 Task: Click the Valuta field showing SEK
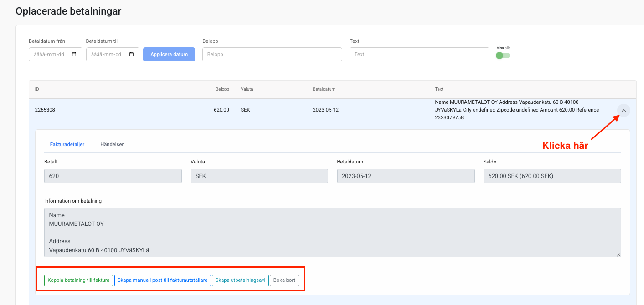(259, 176)
